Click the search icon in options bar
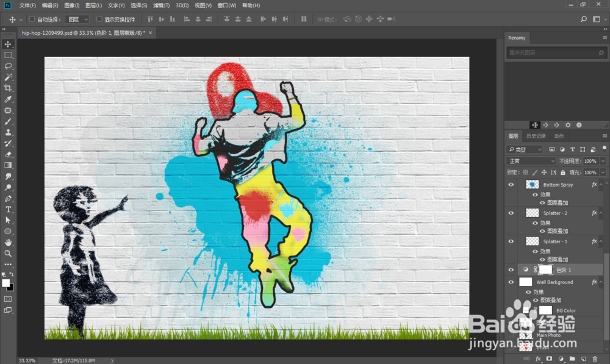 point(584,19)
